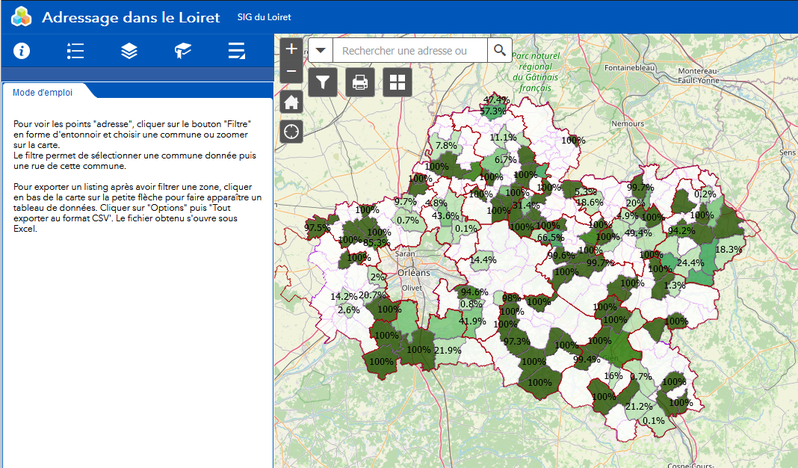Click the Orléans label on the map
798x468 pixels.
(414, 272)
